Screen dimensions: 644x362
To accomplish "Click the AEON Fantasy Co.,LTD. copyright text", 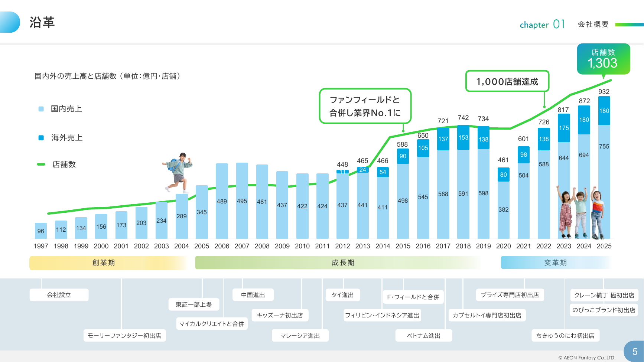I will (x=587, y=358).
